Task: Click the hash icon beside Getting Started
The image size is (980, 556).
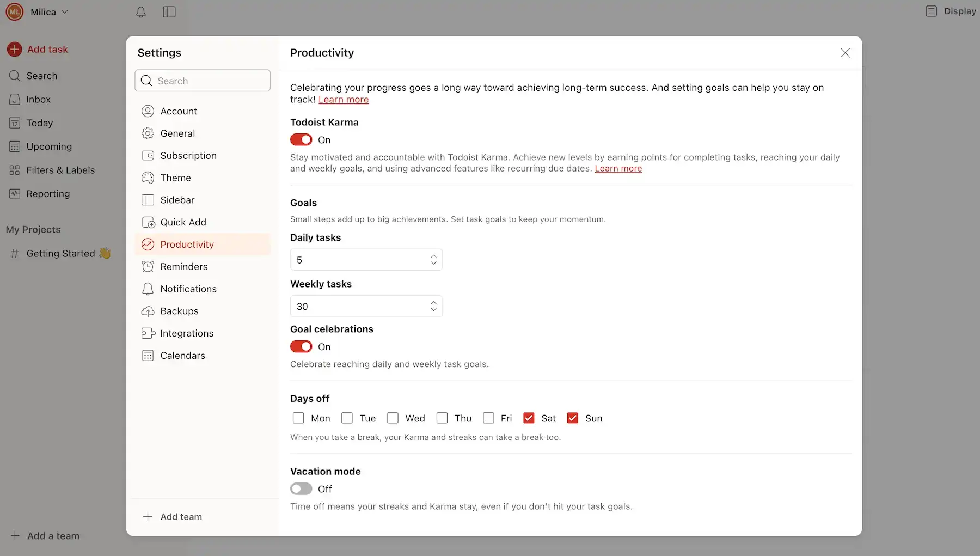Action: (x=15, y=254)
